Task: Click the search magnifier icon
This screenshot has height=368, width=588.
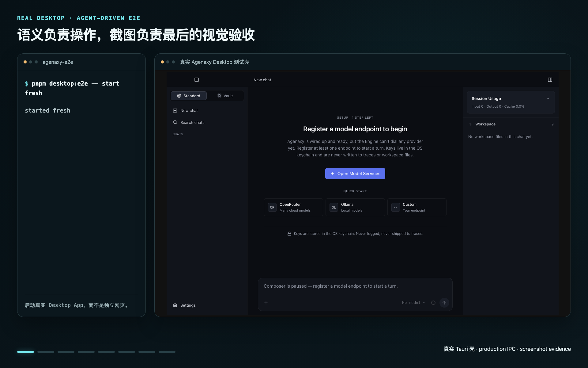Action: pos(175,122)
